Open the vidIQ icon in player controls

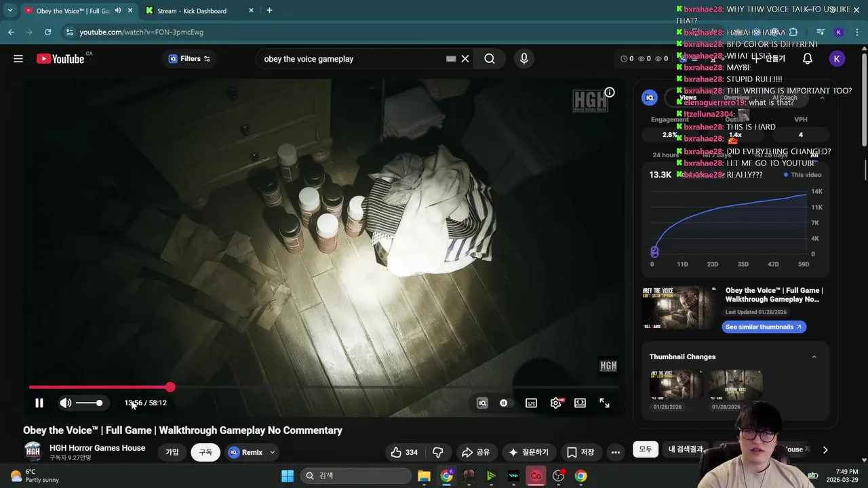482,403
